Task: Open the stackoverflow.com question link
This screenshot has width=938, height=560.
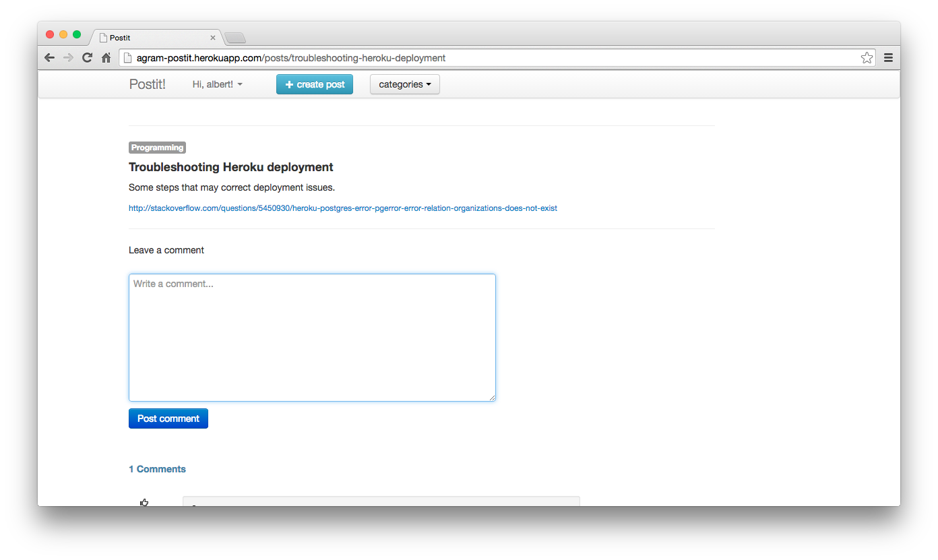Action: coord(342,208)
